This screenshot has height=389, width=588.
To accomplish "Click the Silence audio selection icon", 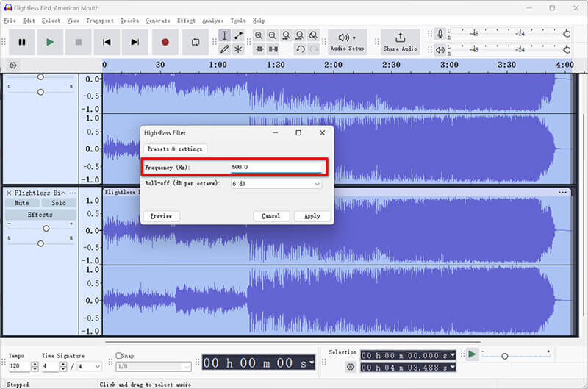I will pyautogui.click(x=273, y=49).
